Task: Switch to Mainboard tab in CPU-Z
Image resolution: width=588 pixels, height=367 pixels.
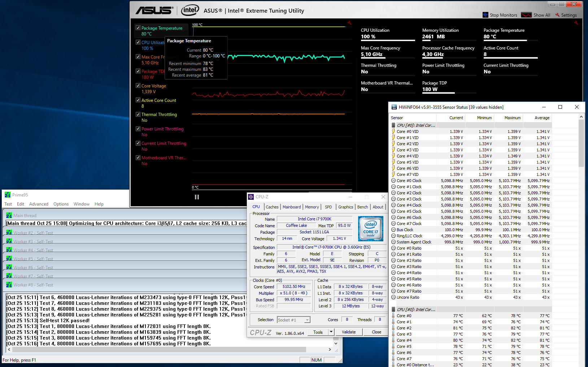Action: [292, 207]
